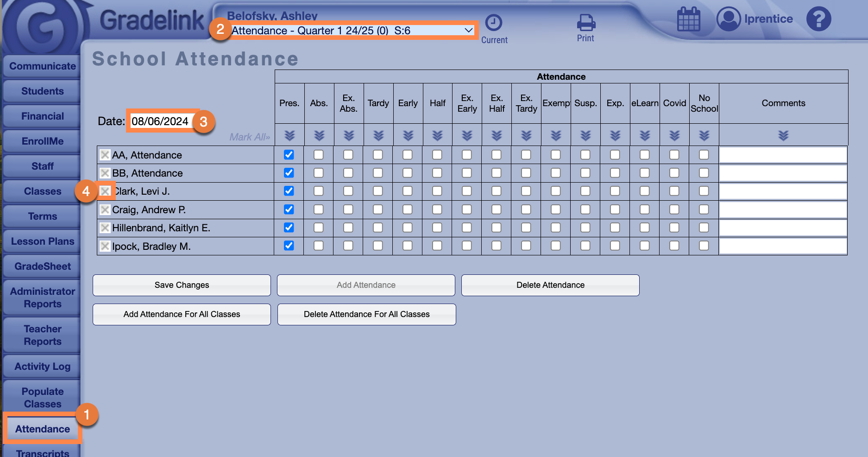Open the Financial menu
This screenshot has height=457, width=868.
pyautogui.click(x=42, y=116)
